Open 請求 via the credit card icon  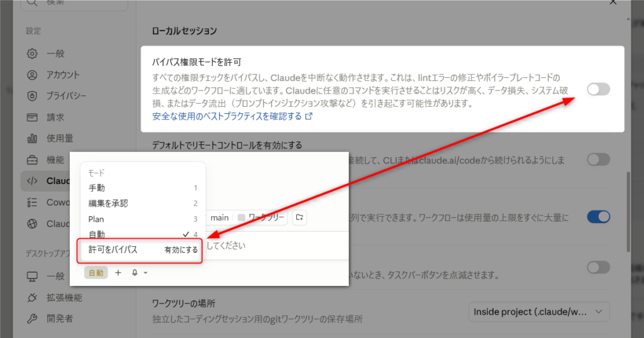click(x=32, y=117)
